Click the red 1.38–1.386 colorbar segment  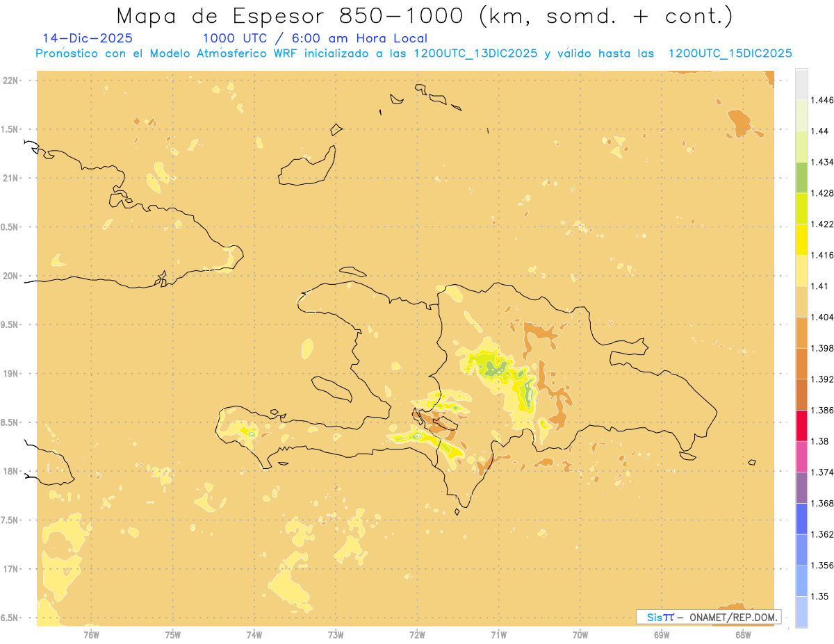tap(801, 425)
